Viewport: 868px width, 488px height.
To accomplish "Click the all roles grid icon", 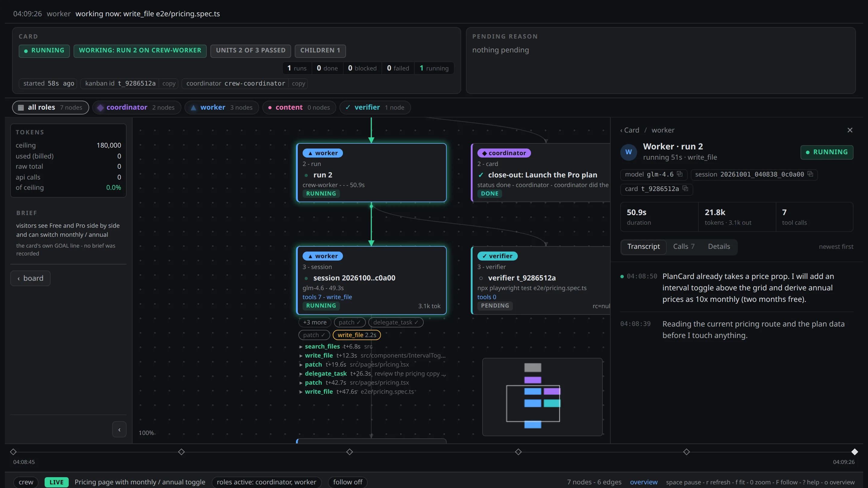I will coord(21,108).
